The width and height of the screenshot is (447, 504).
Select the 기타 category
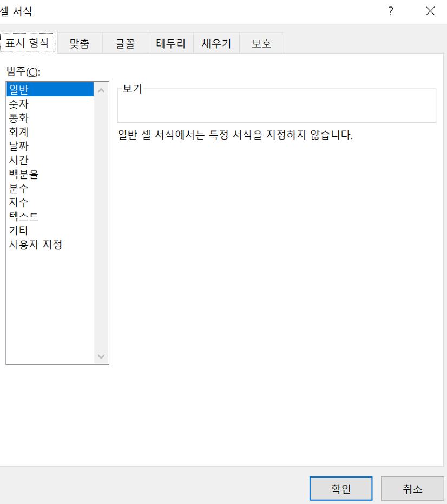point(50,230)
